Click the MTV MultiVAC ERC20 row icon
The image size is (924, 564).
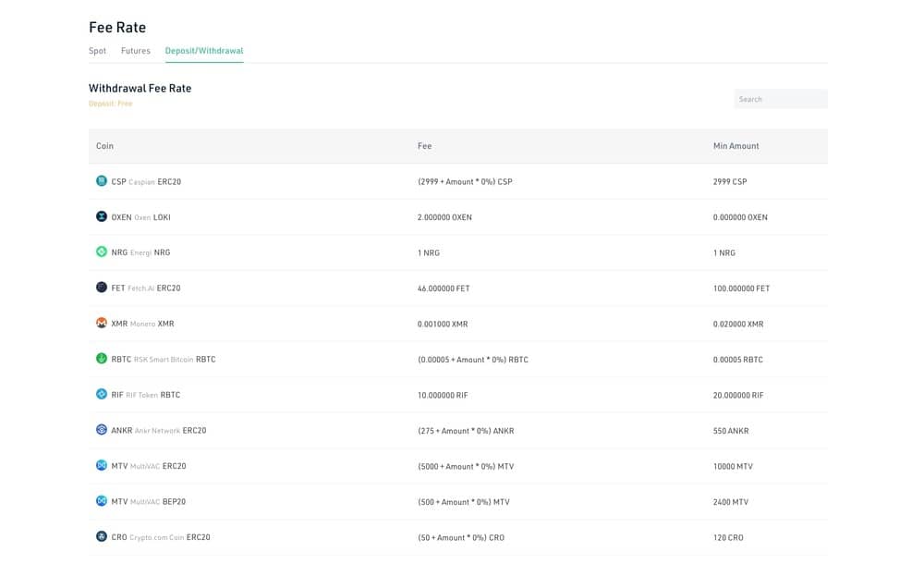[x=102, y=465]
